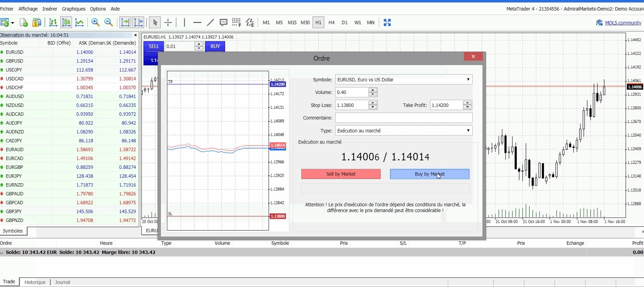644x287 pixels.
Task: Close the Observation du marché panel
Action: point(135,35)
